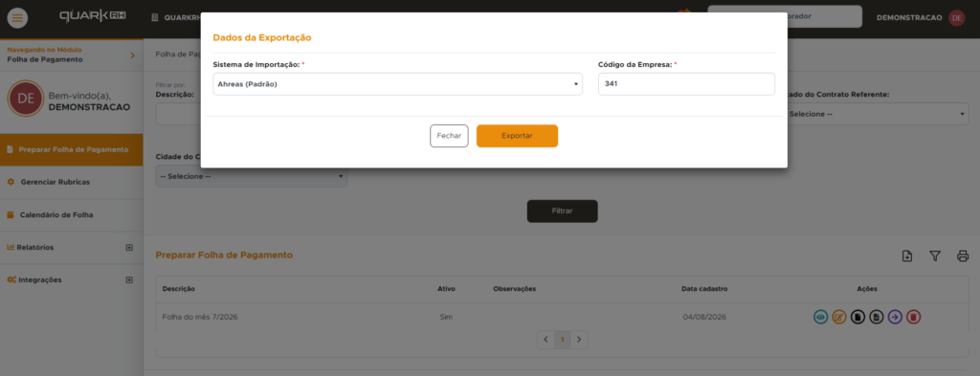Click the cogs icon beside Integrações
This screenshot has width=980, height=376.
[x=11, y=279]
